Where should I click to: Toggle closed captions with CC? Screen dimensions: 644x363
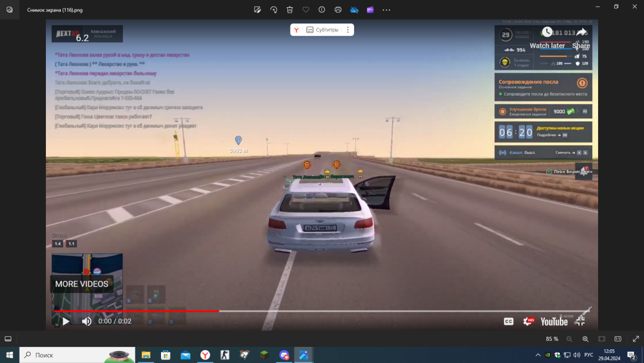tap(509, 321)
